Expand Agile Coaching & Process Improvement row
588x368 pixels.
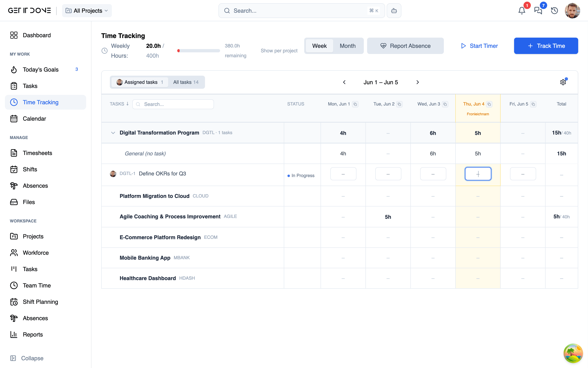(x=170, y=216)
